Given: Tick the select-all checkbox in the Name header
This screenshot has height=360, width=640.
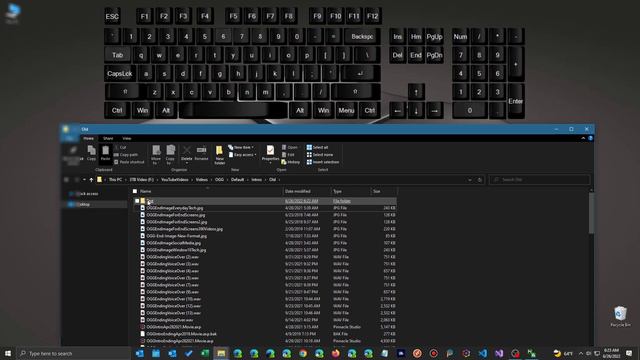Looking at the screenshot, I should click(x=135, y=191).
